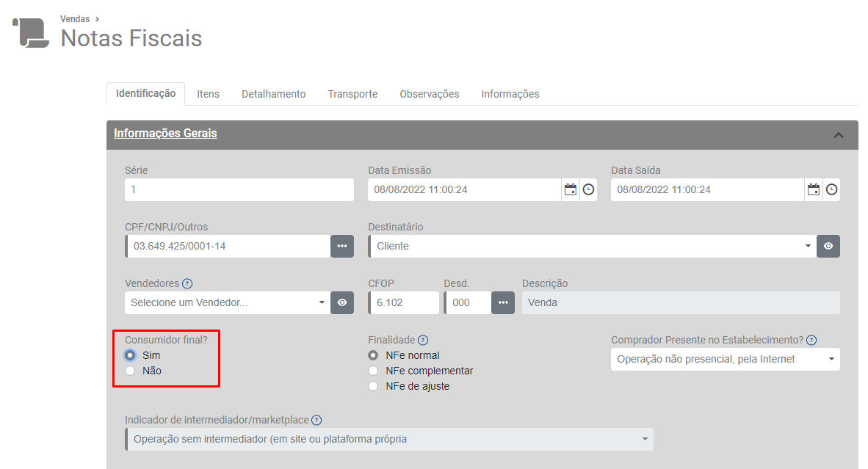Click eye icon next to Destinatário
This screenshot has height=469, width=868.
point(828,246)
